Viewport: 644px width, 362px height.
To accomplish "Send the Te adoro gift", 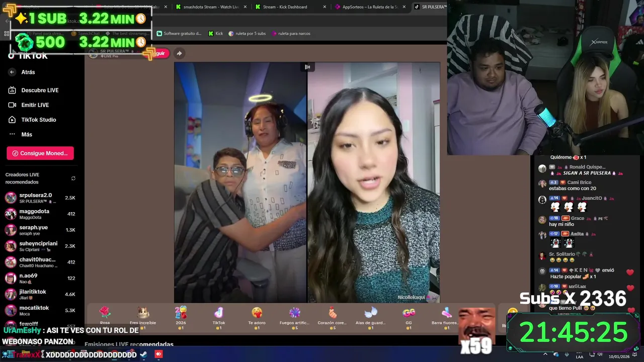I will pos(257,317).
